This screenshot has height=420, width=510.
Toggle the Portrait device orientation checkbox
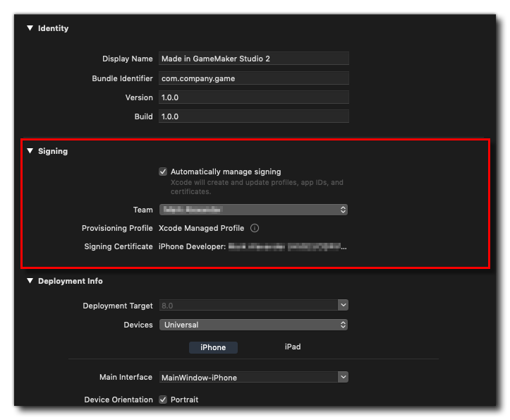pyautogui.click(x=163, y=400)
